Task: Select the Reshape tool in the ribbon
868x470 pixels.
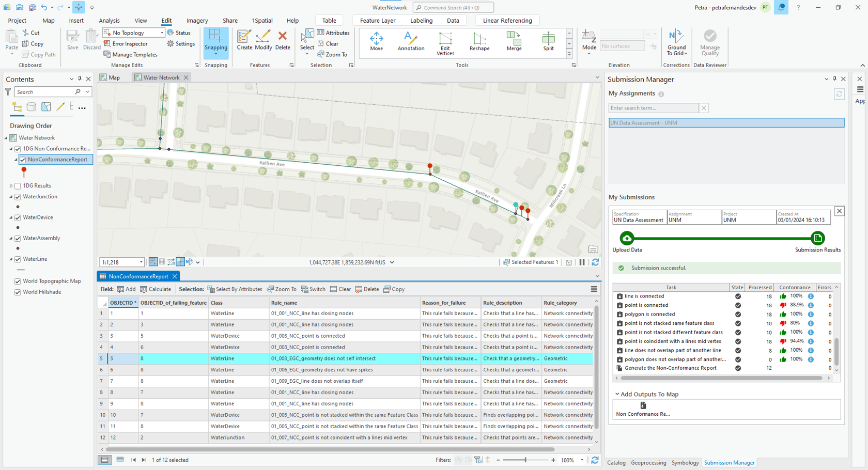Action: click(479, 41)
